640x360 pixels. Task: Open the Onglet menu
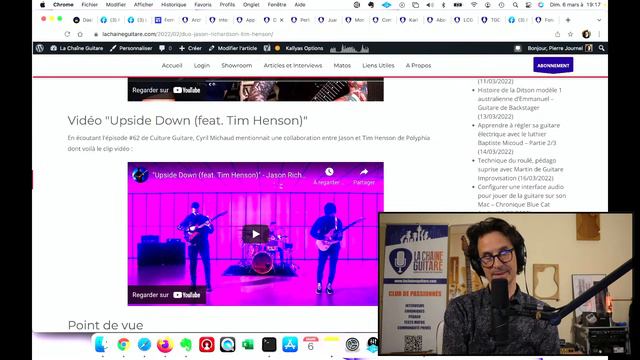coord(251,5)
